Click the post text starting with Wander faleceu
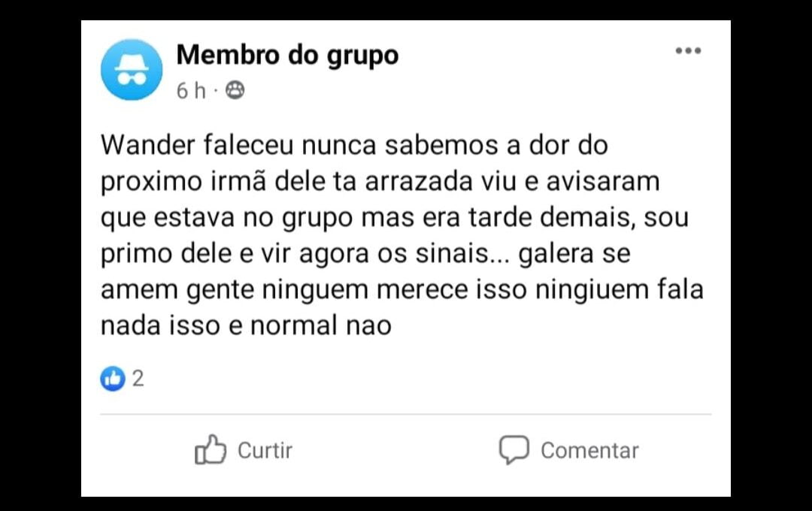This screenshot has width=812, height=511. pyautogui.click(x=354, y=145)
